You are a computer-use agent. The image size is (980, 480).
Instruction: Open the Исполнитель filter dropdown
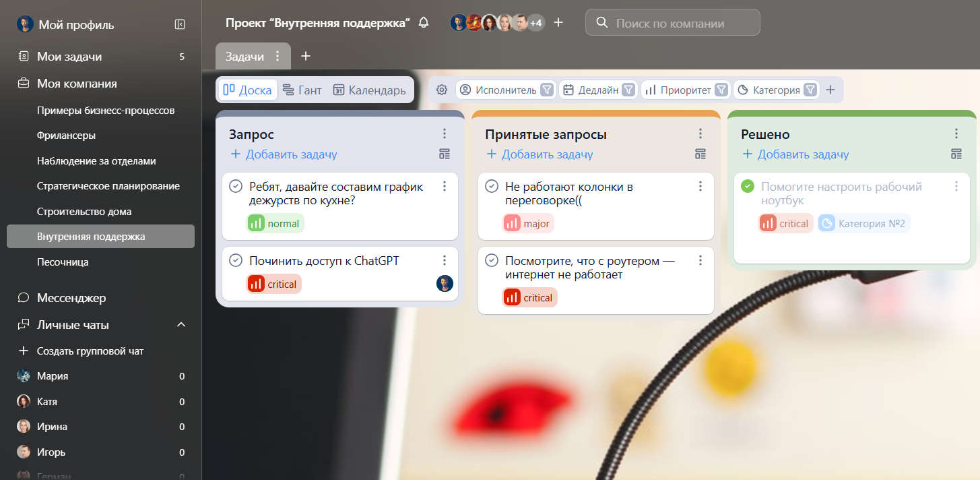505,89
